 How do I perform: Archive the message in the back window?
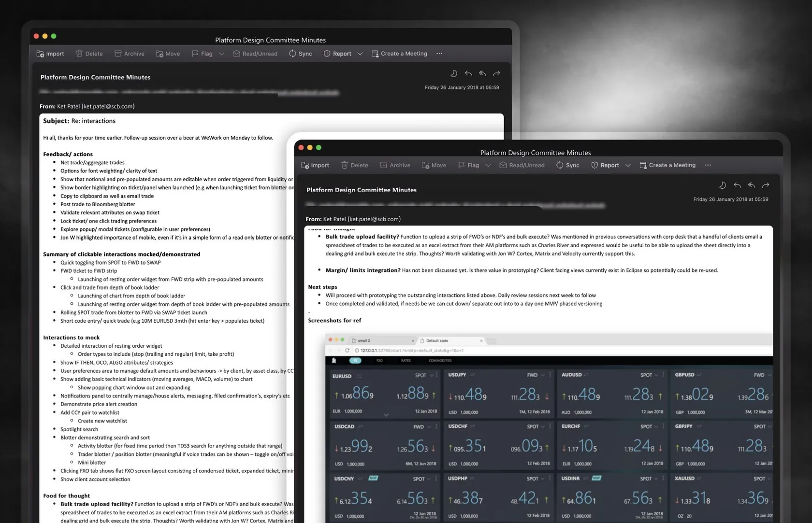(x=130, y=54)
